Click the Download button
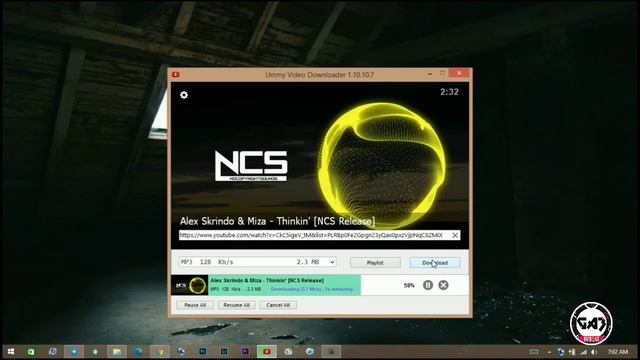Screen dimensions: 640x360 (x=435, y=263)
